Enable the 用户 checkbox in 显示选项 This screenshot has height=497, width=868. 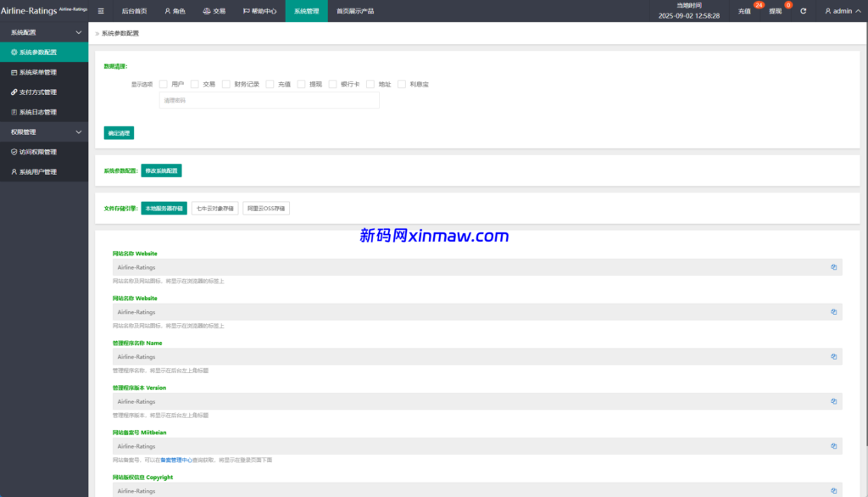(x=163, y=84)
